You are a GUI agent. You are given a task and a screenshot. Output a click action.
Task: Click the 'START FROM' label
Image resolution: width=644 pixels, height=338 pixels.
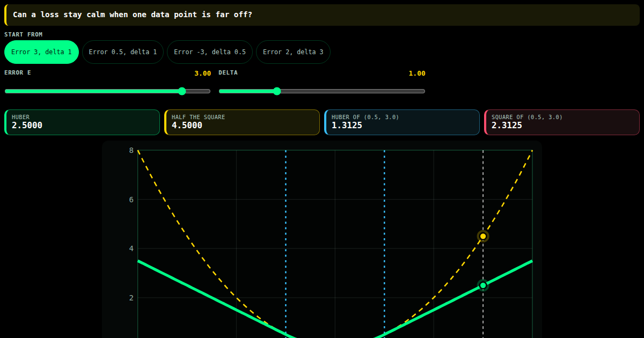pos(23,34)
